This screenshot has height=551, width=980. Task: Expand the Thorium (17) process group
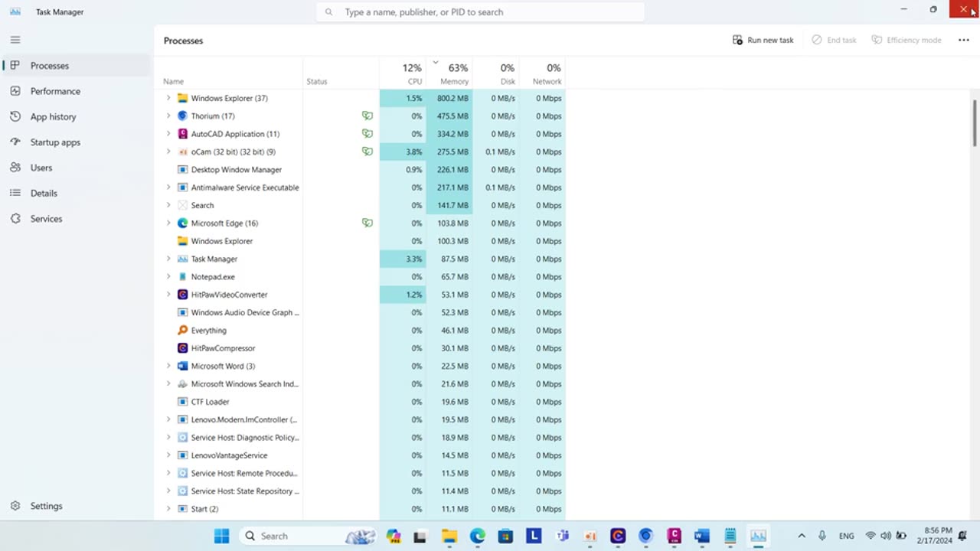point(168,116)
